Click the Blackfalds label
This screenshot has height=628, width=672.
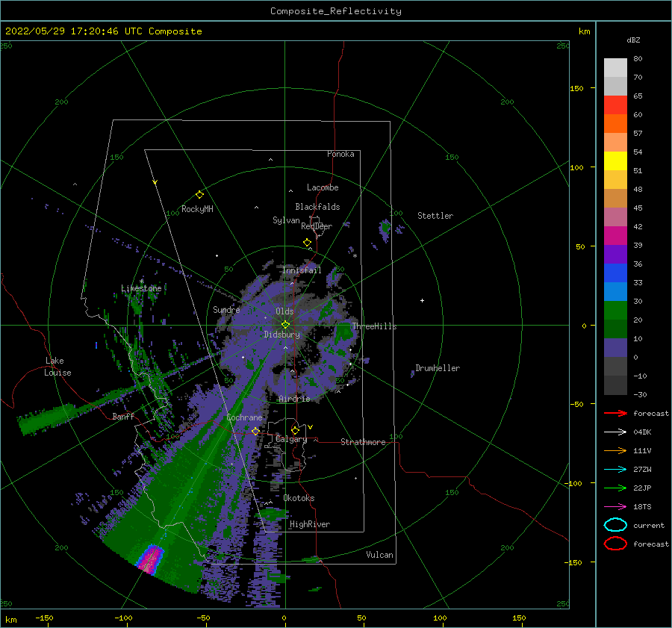pyautogui.click(x=317, y=207)
